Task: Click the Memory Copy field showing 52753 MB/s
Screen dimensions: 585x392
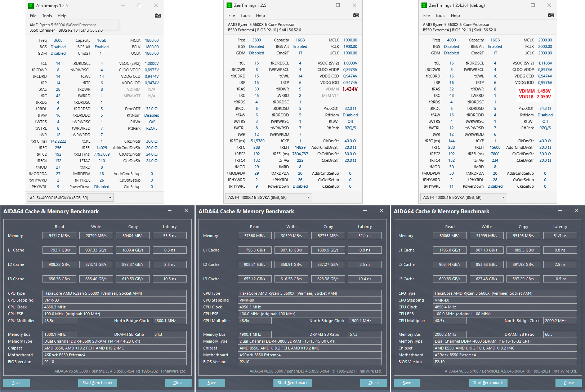Action: pos(328,236)
